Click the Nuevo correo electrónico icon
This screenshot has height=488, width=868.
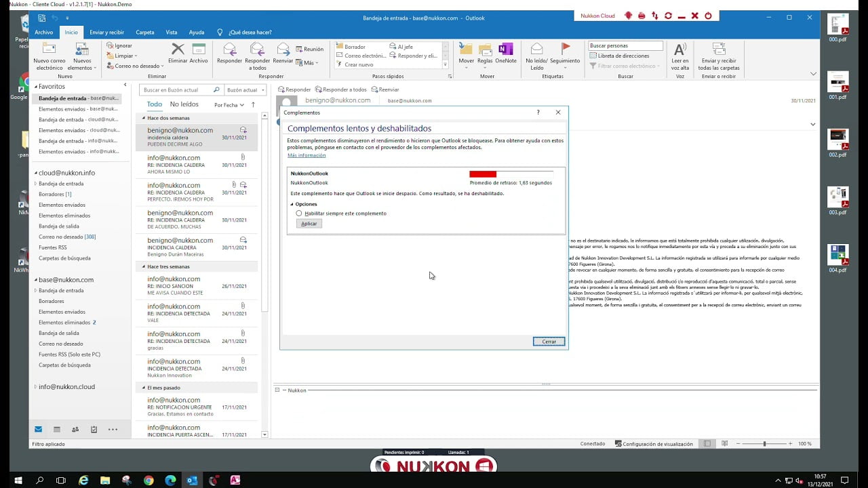click(50, 49)
